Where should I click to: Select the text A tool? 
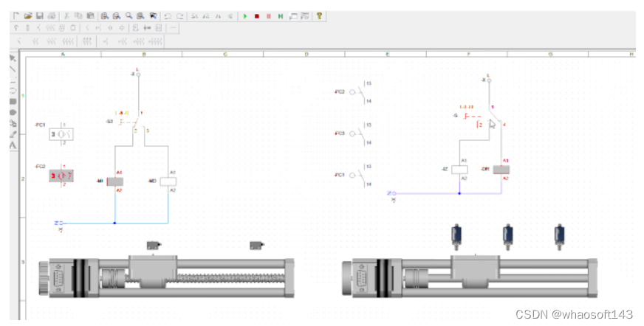pos(13,145)
